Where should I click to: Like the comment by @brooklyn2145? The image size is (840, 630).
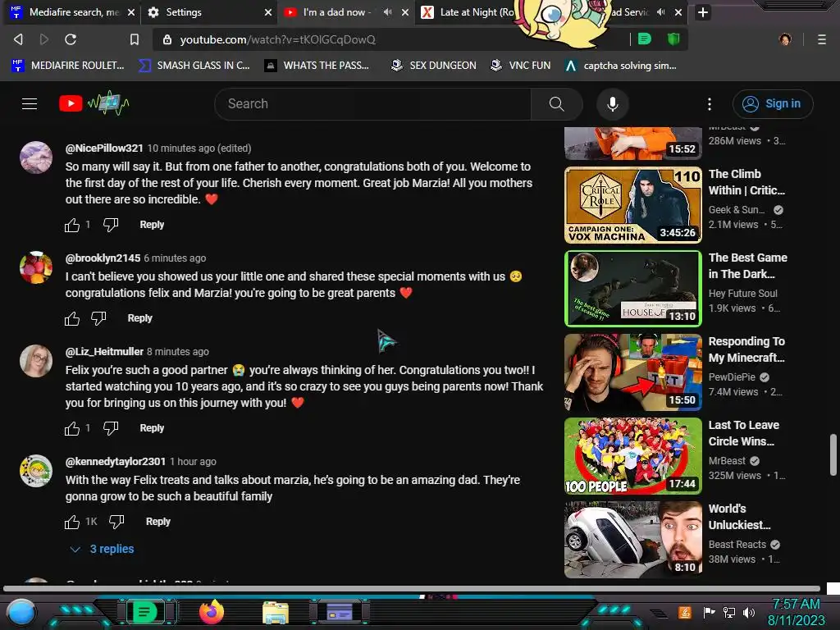pyautogui.click(x=72, y=319)
